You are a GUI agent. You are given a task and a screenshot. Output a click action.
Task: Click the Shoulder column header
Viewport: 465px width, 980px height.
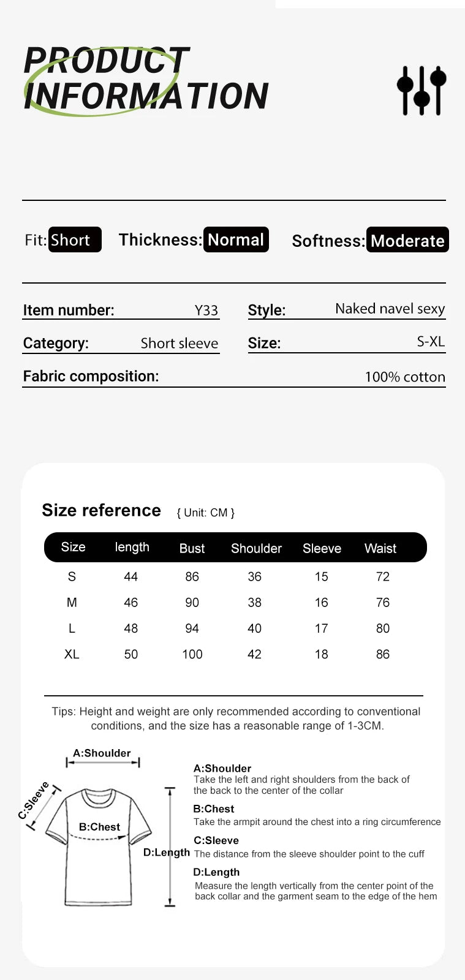tap(256, 548)
